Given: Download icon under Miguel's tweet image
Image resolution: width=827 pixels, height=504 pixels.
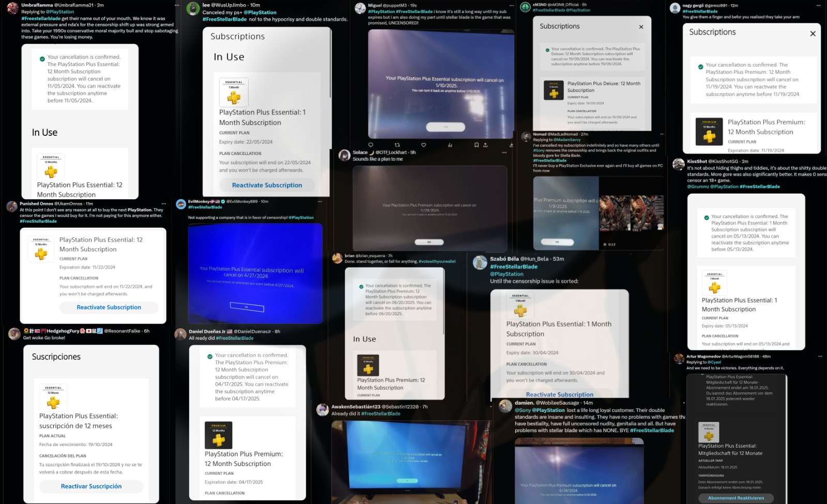Looking at the screenshot, I should coord(511,145).
